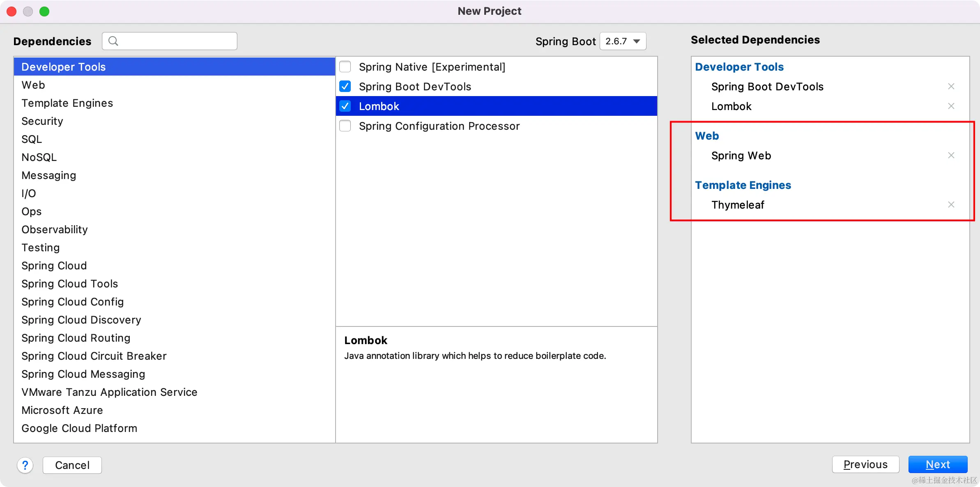
Task: Click the search magnifier icon
Action: coord(113,41)
